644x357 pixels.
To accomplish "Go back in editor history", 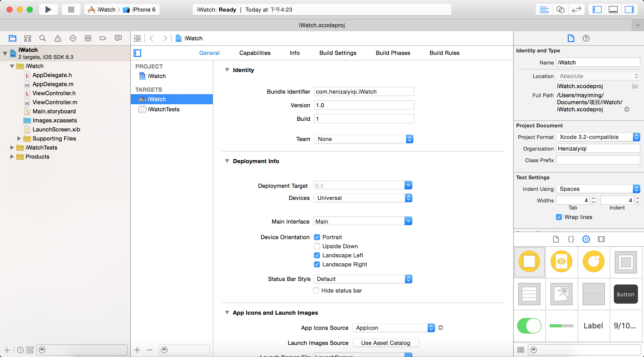I will point(151,38).
